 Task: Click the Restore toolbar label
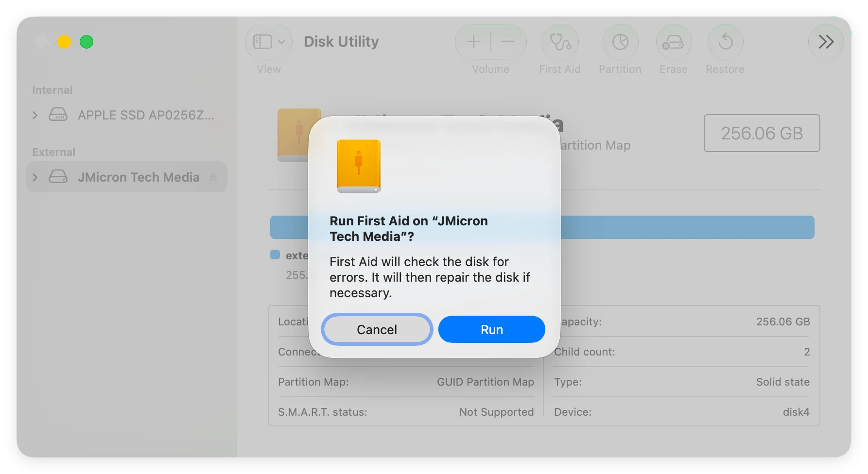725,69
